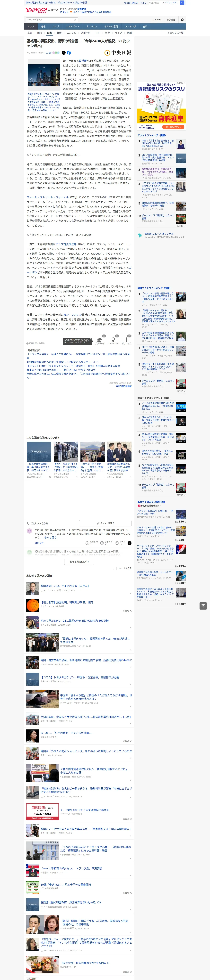Open Yahoo!ニュース オリジナル section link
This screenshot has height=980, width=210.
point(159,234)
